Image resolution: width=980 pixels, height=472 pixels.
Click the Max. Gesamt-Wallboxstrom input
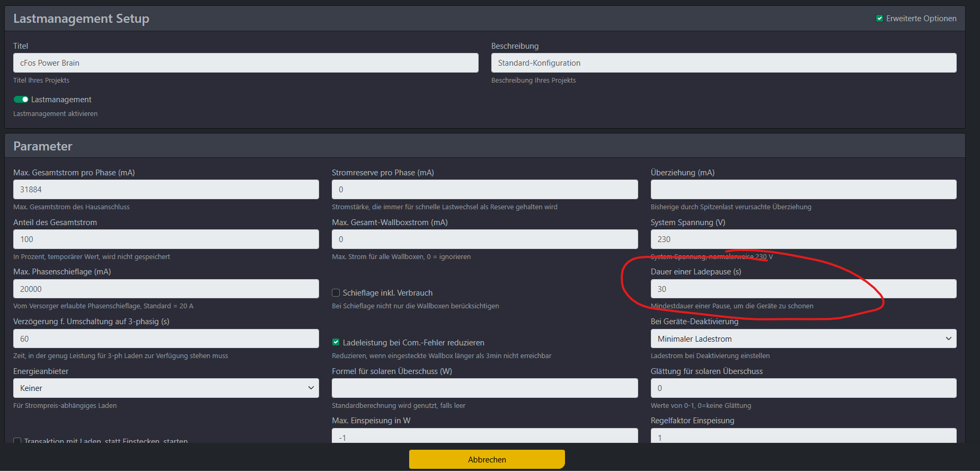(484, 239)
